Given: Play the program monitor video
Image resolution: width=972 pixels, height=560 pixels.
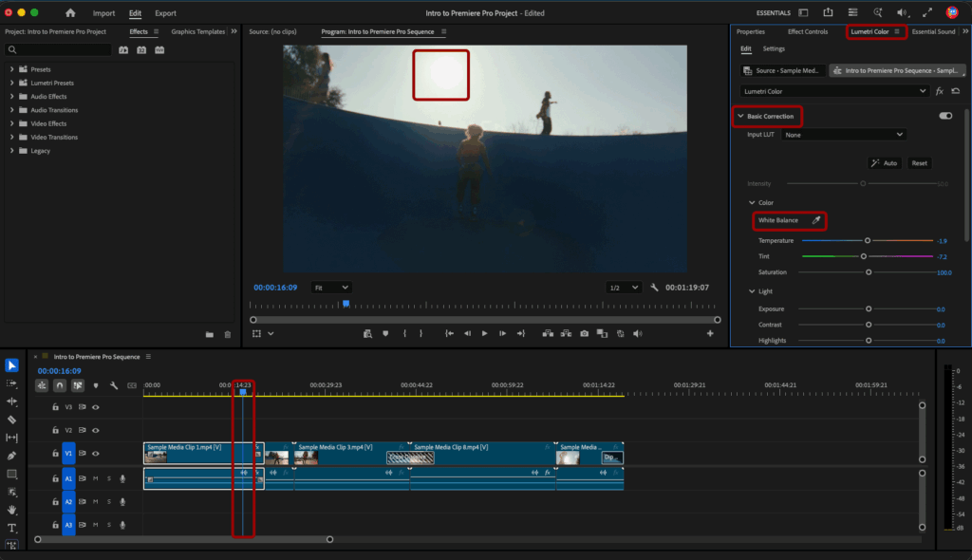Looking at the screenshot, I should pyautogui.click(x=485, y=334).
